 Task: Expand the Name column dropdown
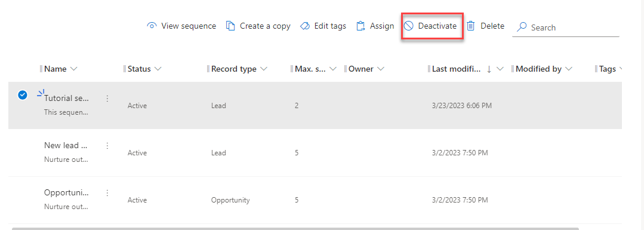pos(74,69)
